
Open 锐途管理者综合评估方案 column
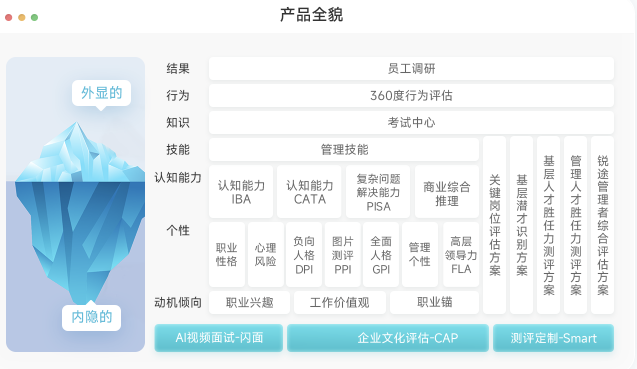tap(602, 225)
